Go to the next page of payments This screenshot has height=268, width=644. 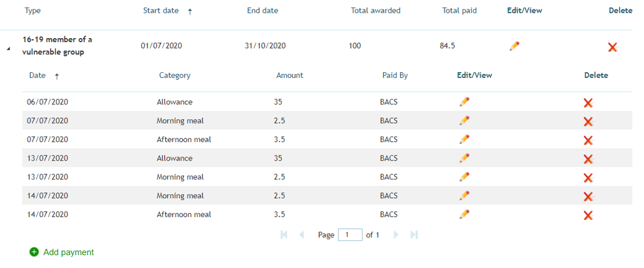396,235
